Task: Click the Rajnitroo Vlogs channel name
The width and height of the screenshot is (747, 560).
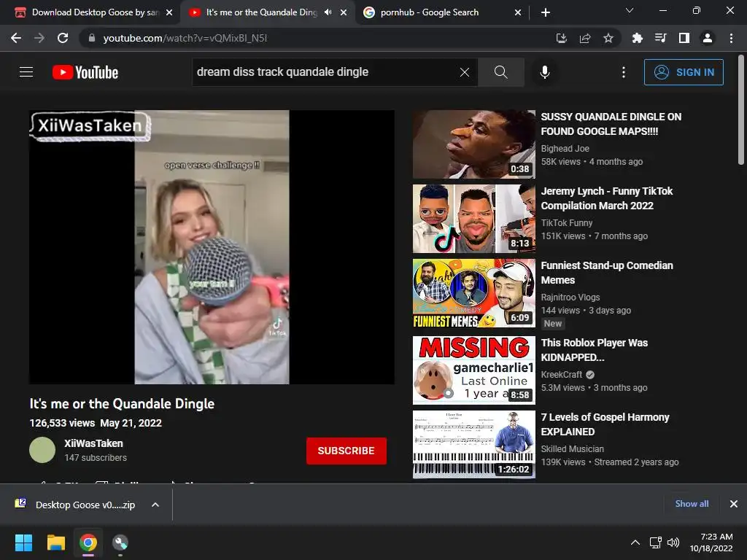Action: click(570, 297)
